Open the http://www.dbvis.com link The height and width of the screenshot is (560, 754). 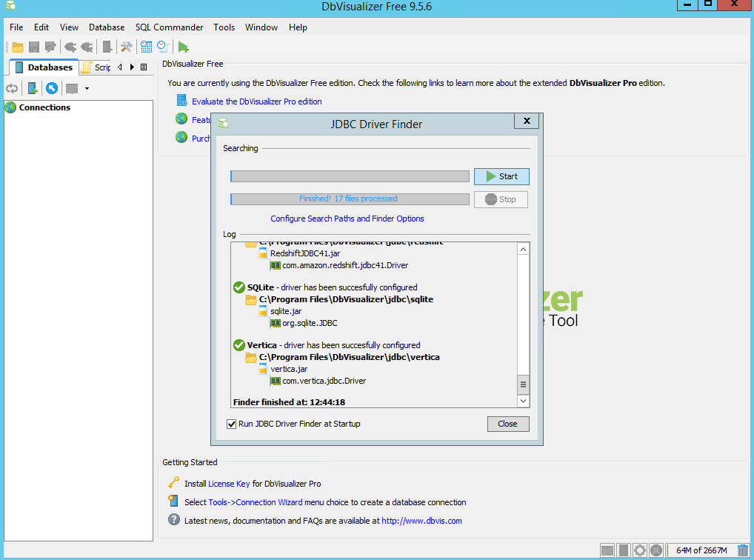point(421,521)
